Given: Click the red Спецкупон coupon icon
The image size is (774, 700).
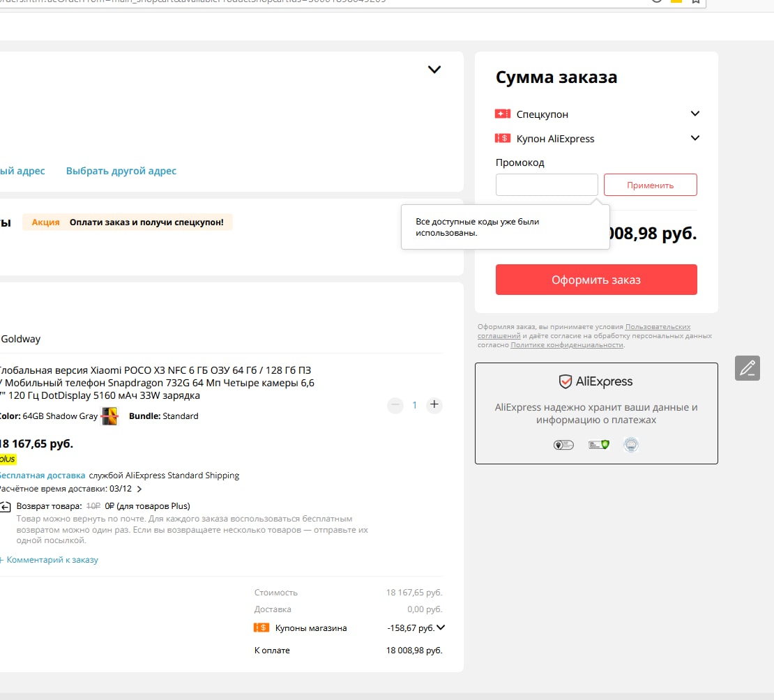Looking at the screenshot, I should coord(503,114).
